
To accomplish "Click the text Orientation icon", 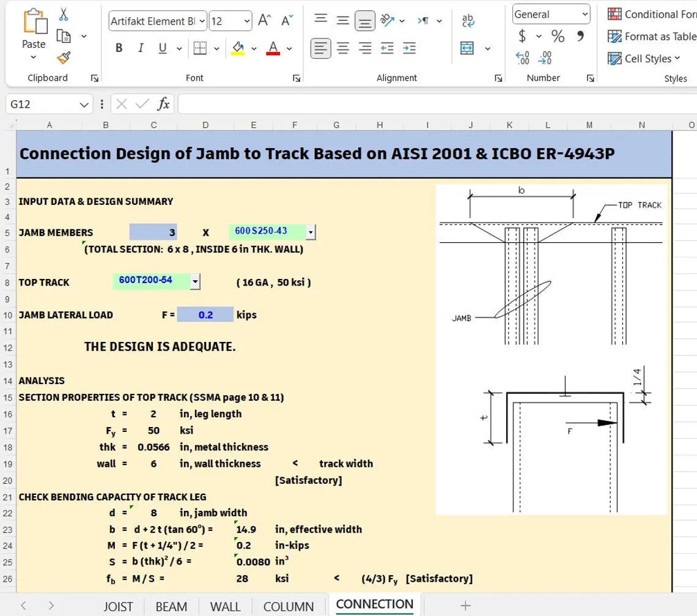I will coord(387,20).
